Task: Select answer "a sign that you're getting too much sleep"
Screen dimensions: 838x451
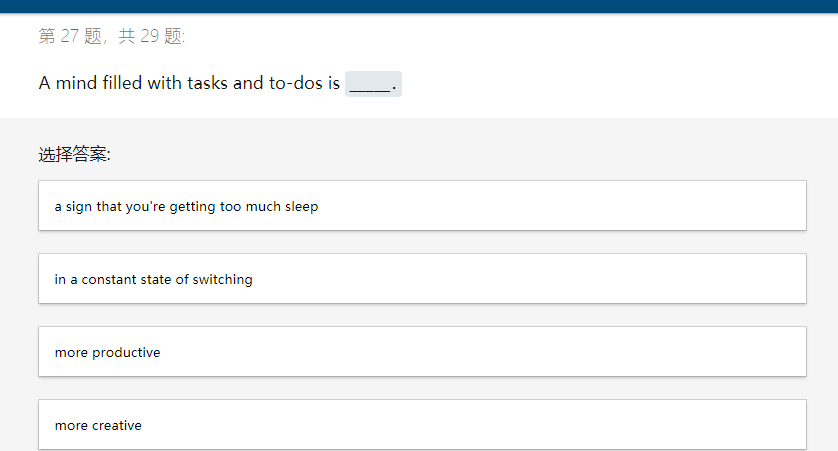Action: click(x=422, y=206)
